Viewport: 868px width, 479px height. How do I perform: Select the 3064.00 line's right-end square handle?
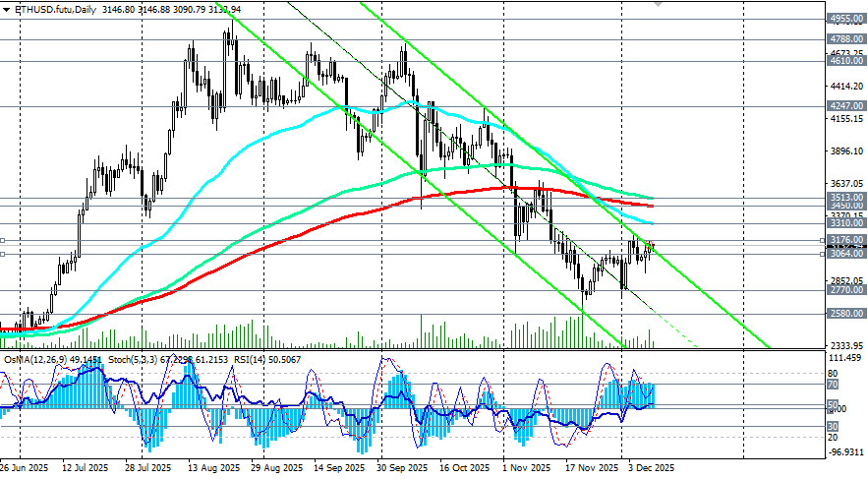coord(823,254)
